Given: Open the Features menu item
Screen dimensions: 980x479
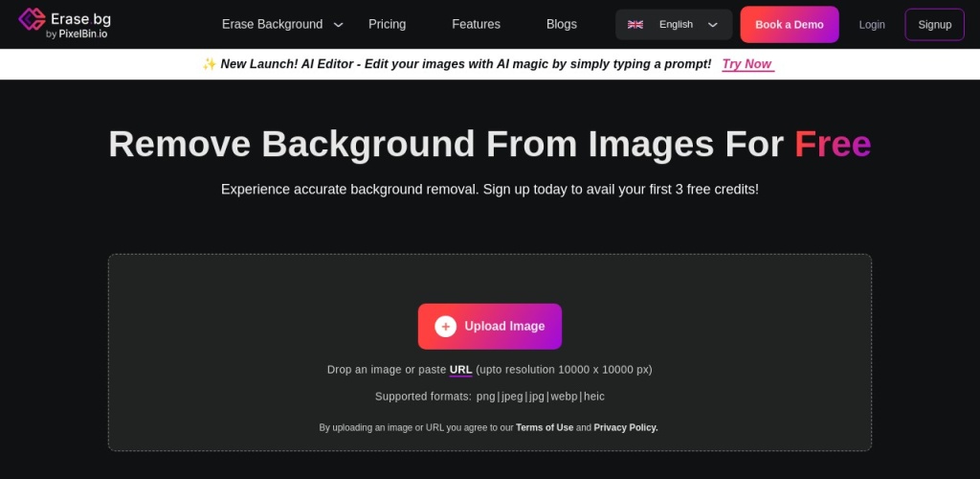Looking at the screenshot, I should pos(476,24).
